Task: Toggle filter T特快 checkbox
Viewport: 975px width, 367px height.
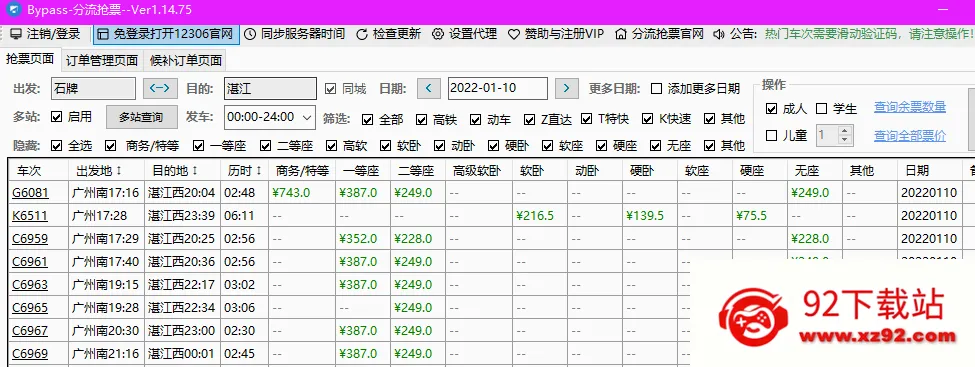Action: tap(586, 119)
